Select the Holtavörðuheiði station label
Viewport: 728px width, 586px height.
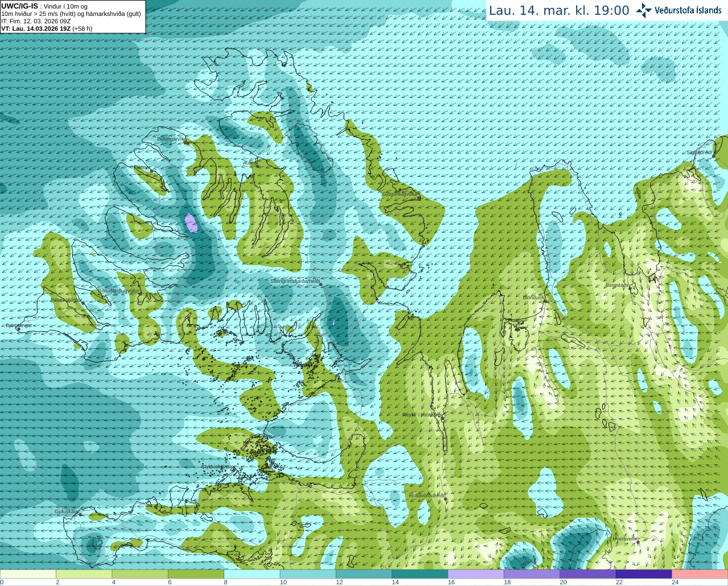(427, 496)
